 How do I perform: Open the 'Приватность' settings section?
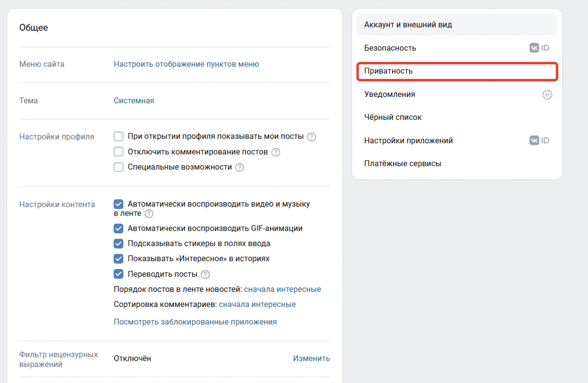pos(457,71)
